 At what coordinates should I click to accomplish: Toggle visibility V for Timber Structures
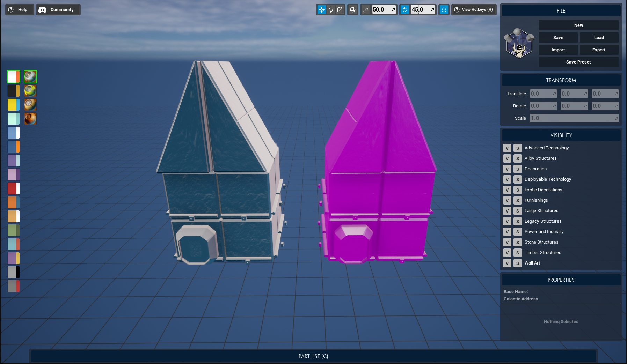tap(507, 253)
